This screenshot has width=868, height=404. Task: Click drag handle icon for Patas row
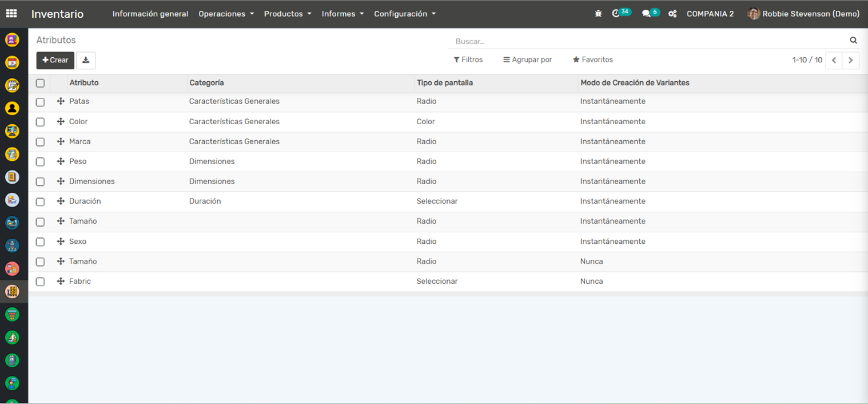61,101
